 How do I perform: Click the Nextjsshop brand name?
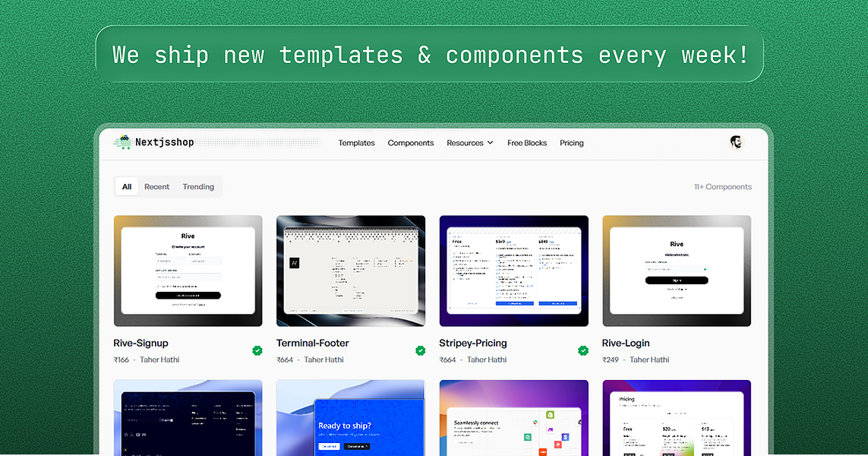click(164, 142)
